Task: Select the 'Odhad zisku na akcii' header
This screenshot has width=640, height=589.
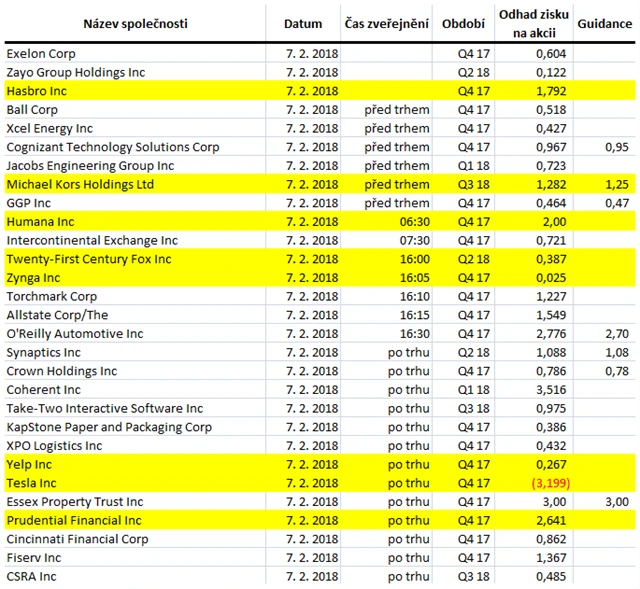Action: coord(534,23)
